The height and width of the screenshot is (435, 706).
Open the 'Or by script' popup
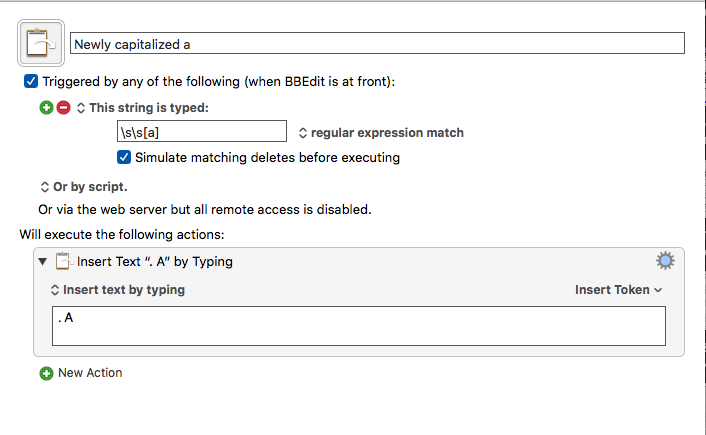tap(84, 187)
